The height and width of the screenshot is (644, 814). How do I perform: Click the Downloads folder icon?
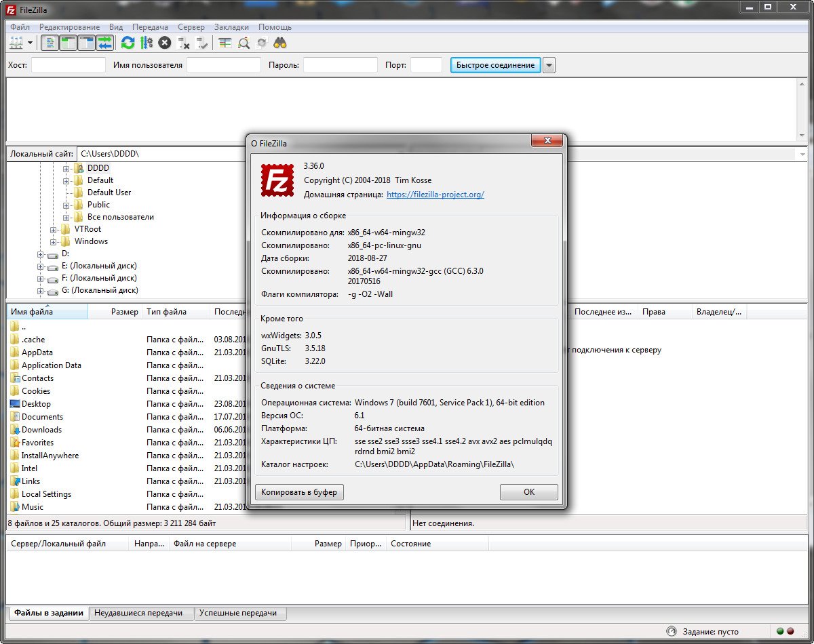(16, 430)
